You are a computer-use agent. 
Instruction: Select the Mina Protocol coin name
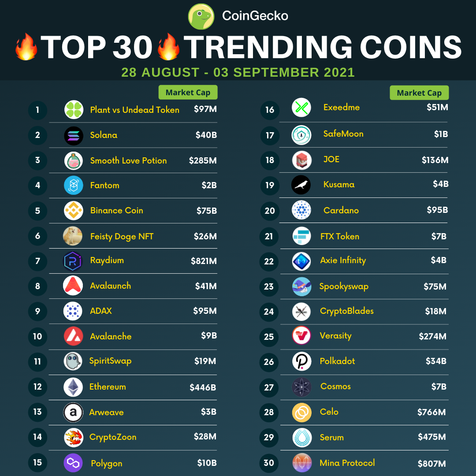pos(347,463)
